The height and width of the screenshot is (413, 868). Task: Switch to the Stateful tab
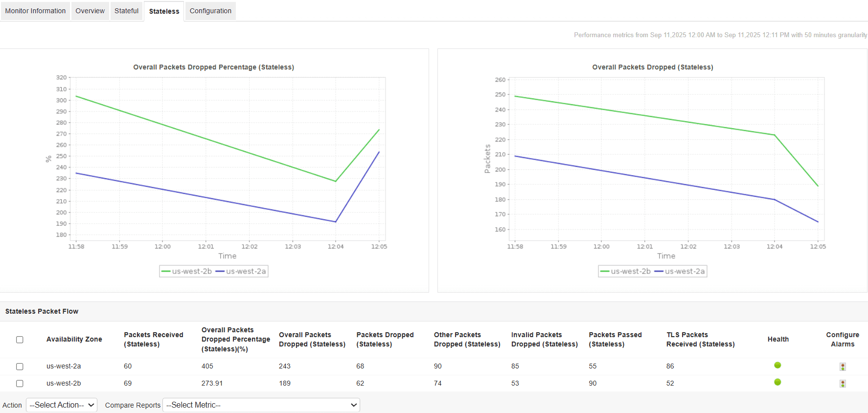coord(126,11)
